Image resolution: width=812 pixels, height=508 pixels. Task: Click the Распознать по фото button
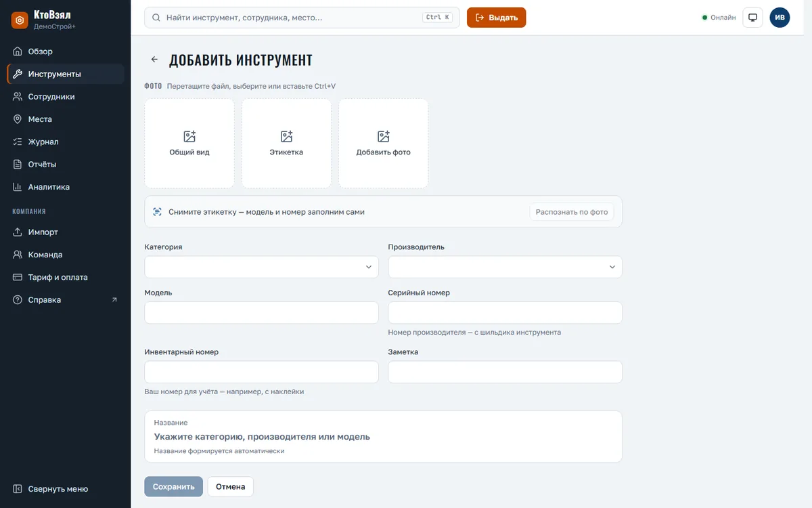click(572, 212)
